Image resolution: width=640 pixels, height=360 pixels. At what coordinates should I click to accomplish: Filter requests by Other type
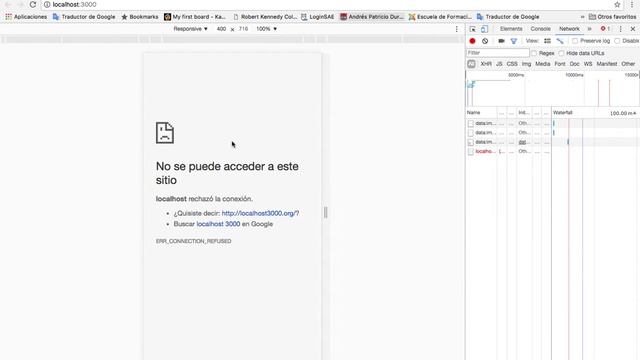pos(628,64)
